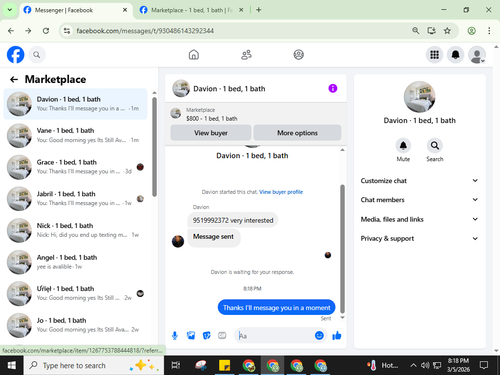Viewport: 500px width, 375px height.
Task: Click the View buyer button
Action: coord(211,133)
